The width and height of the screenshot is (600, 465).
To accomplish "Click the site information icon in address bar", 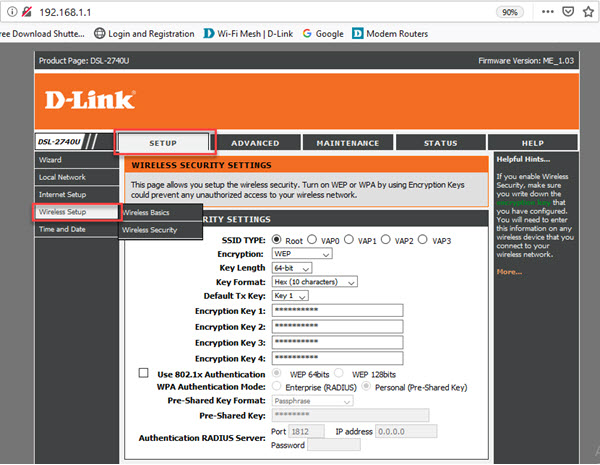I will tap(12, 12).
